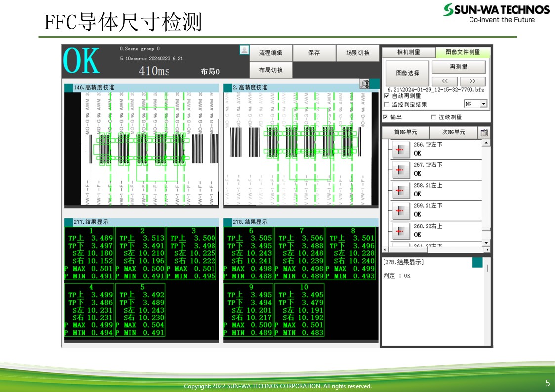The width and height of the screenshot is (555, 392).
Task: Open the NG dropdown list
Action: pos(483,104)
